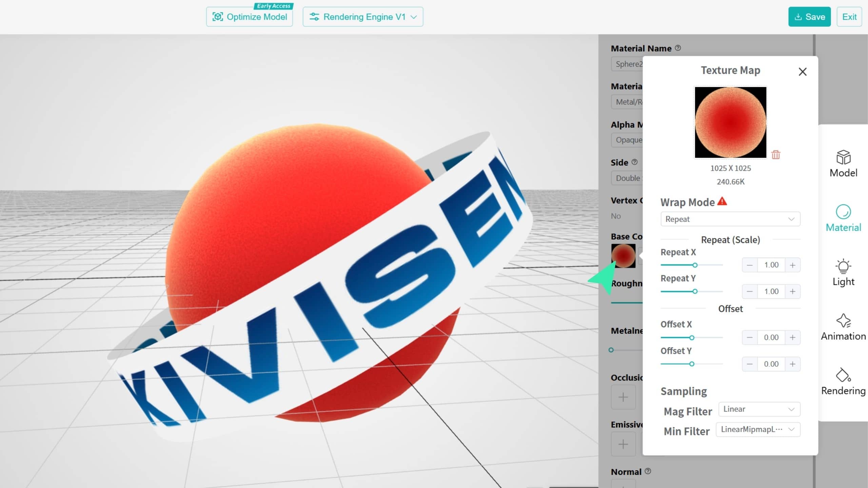868x488 pixels.
Task: Click the Base Color texture swatch
Action: 623,256
